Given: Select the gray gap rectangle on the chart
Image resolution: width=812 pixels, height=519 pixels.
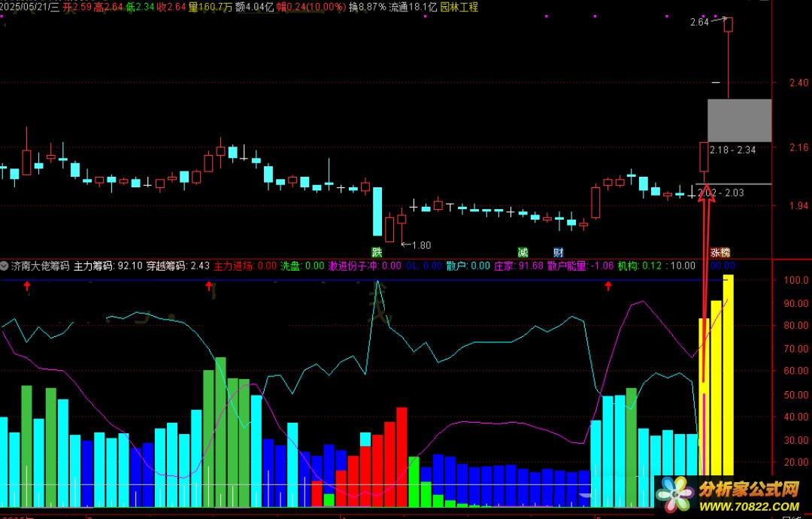Looking at the screenshot, I should pos(740,120).
